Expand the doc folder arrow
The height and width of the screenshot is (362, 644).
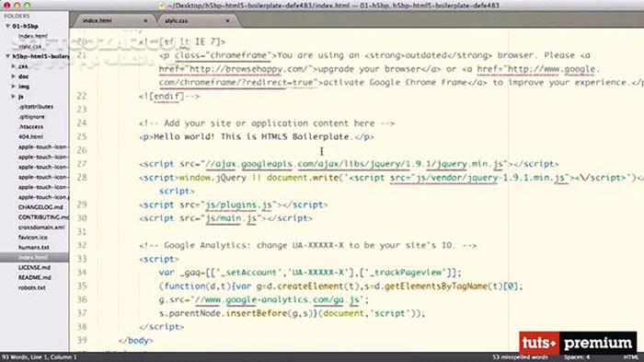coord(13,76)
